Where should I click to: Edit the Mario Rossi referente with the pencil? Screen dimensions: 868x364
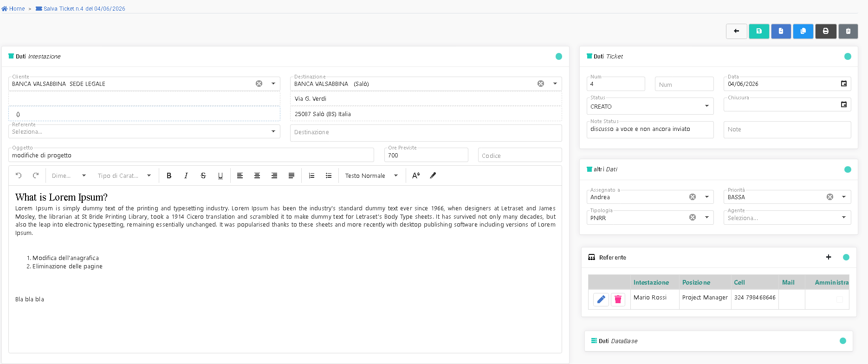(x=601, y=299)
